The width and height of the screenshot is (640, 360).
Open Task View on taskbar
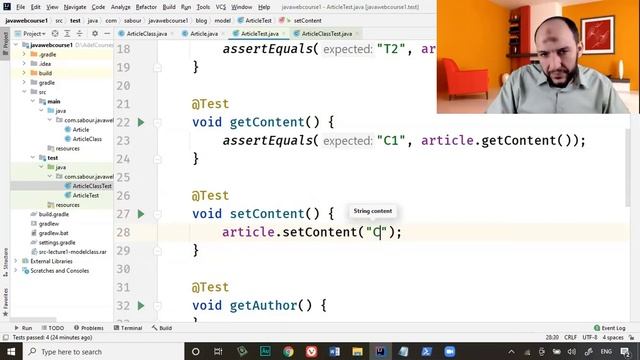[218, 351]
